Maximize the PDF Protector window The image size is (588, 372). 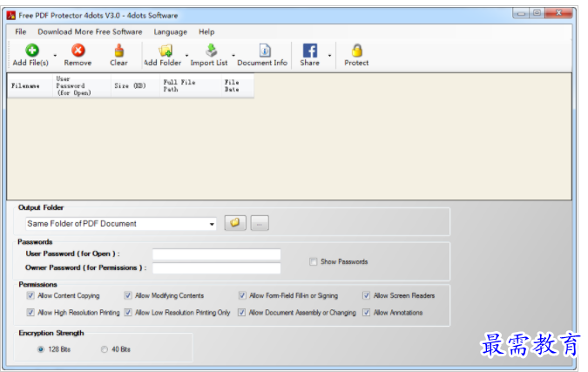[537, 13]
